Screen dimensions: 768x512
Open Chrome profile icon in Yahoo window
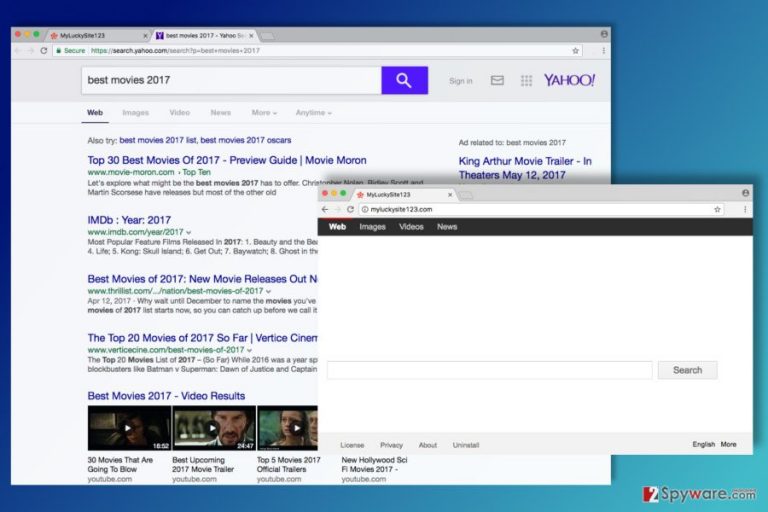(x=604, y=34)
